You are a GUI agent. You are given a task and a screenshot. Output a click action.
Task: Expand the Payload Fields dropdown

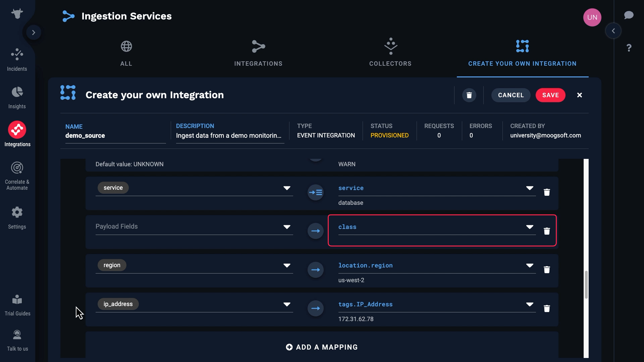[286, 227]
